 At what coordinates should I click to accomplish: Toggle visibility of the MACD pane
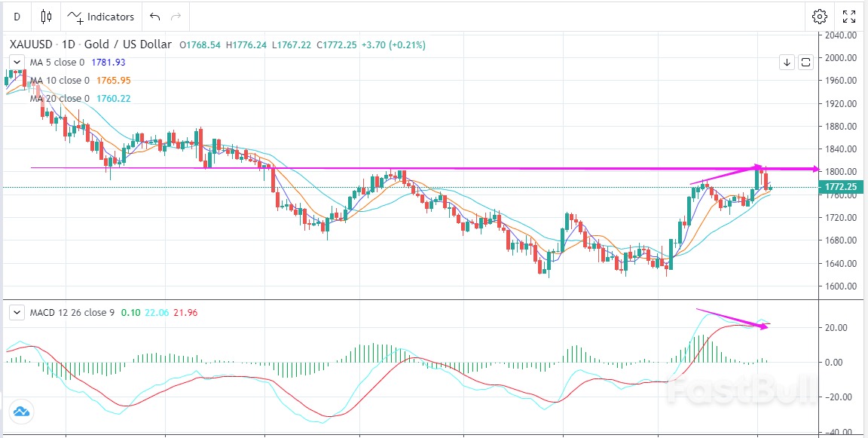pos(74,311)
